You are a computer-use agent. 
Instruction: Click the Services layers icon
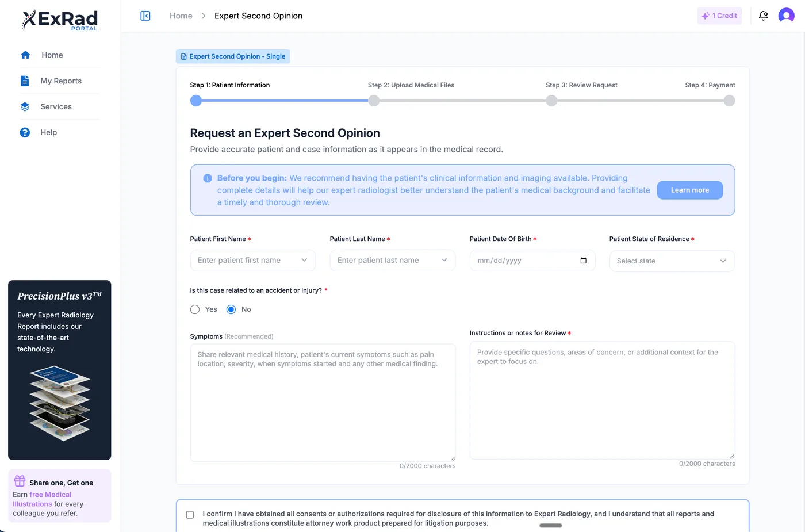point(25,107)
